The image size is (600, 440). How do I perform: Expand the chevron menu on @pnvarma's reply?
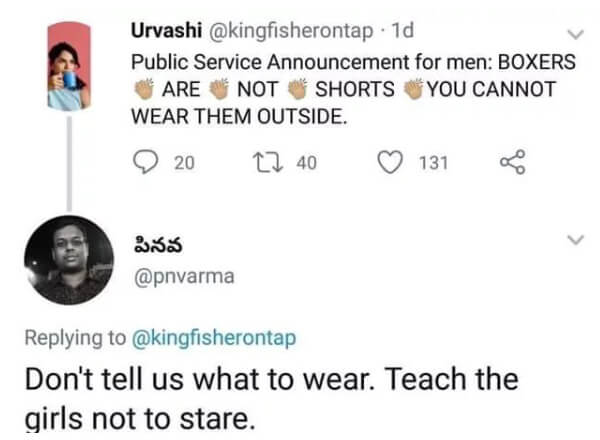tap(576, 240)
